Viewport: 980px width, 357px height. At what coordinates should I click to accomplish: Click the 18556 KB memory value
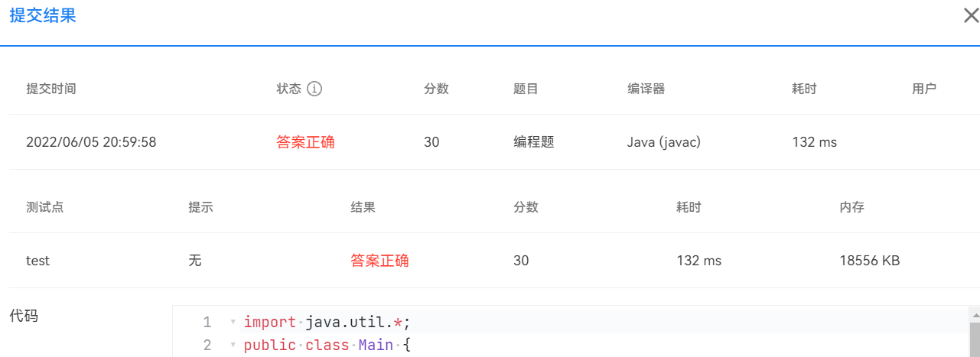[x=869, y=261]
